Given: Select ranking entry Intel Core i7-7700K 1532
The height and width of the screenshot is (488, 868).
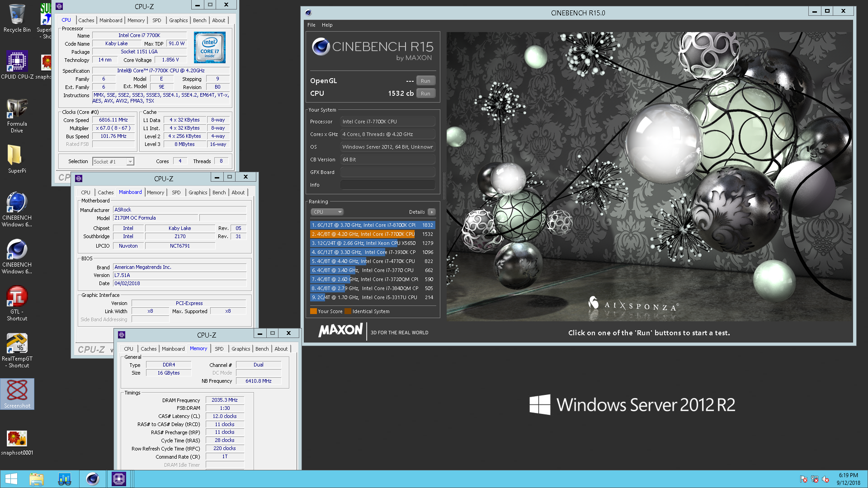Looking at the screenshot, I should pyautogui.click(x=372, y=234).
